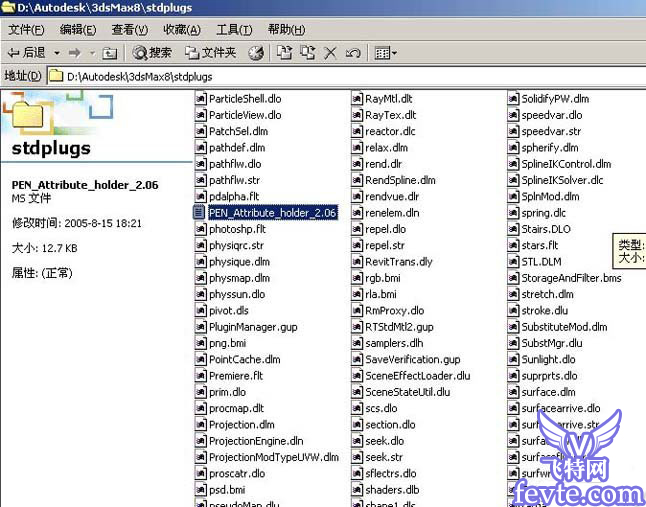This screenshot has width=646, height=507.
Task: Click the PEN_Attribute_holder script file icon
Action: (x=199, y=213)
